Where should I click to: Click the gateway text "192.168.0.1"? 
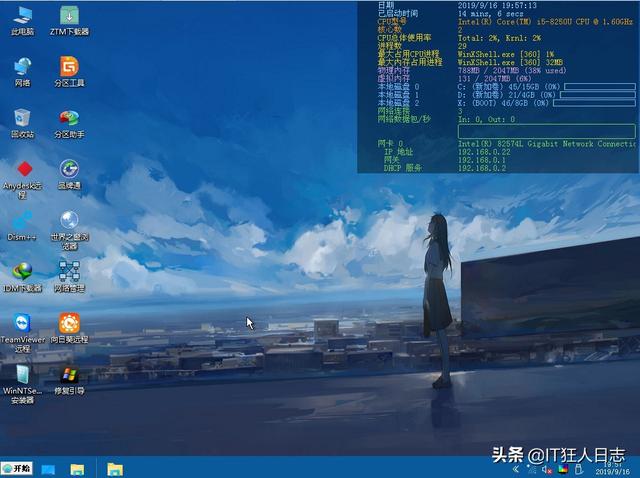point(482,160)
